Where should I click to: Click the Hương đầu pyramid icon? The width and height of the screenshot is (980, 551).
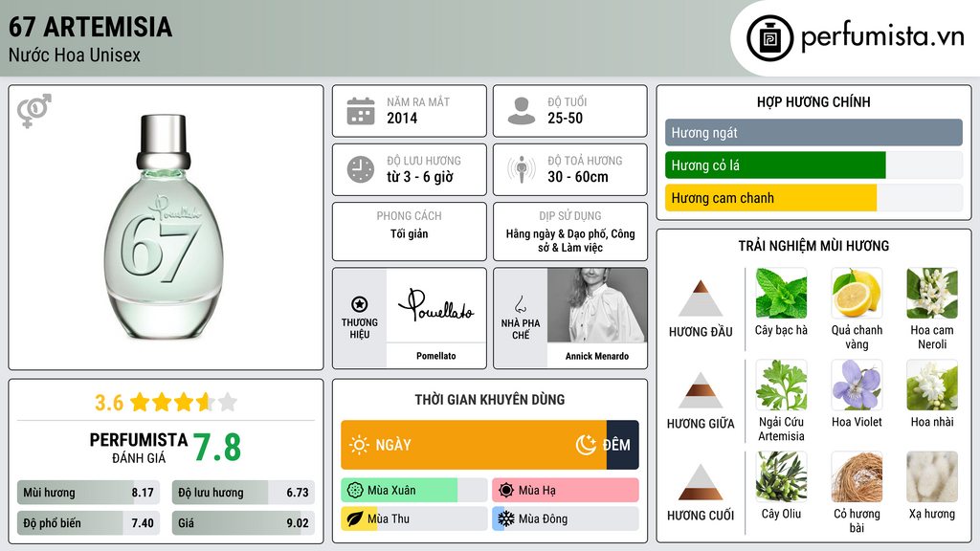point(701,298)
